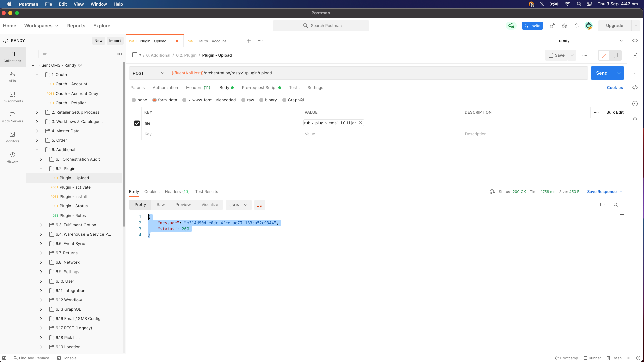
Task: Toggle line wrap icon in response
Action: (260, 205)
